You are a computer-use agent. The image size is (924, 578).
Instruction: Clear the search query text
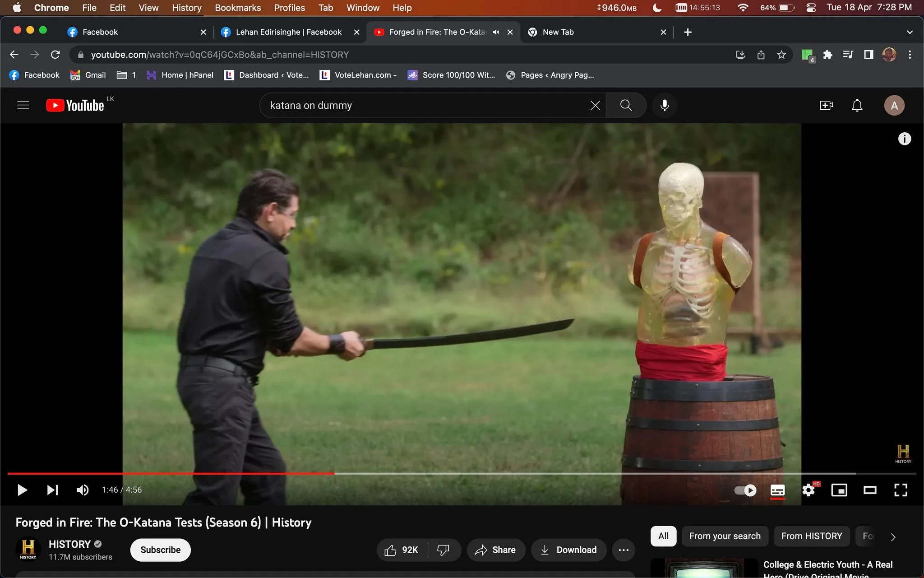point(595,105)
